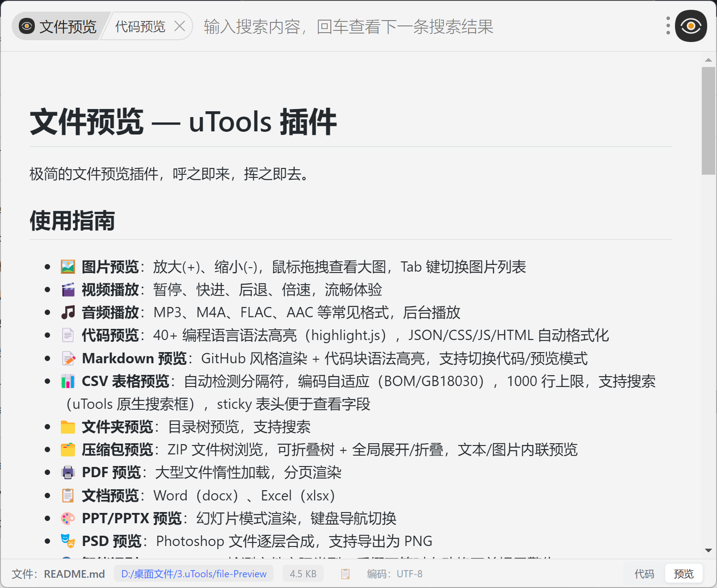The width and height of the screenshot is (717, 588).
Task: Click the masks emoji beside PSD 预览
Action: coord(68,541)
